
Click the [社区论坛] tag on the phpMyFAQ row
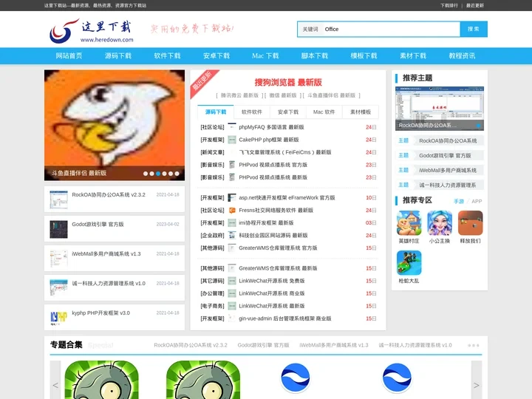pos(212,127)
